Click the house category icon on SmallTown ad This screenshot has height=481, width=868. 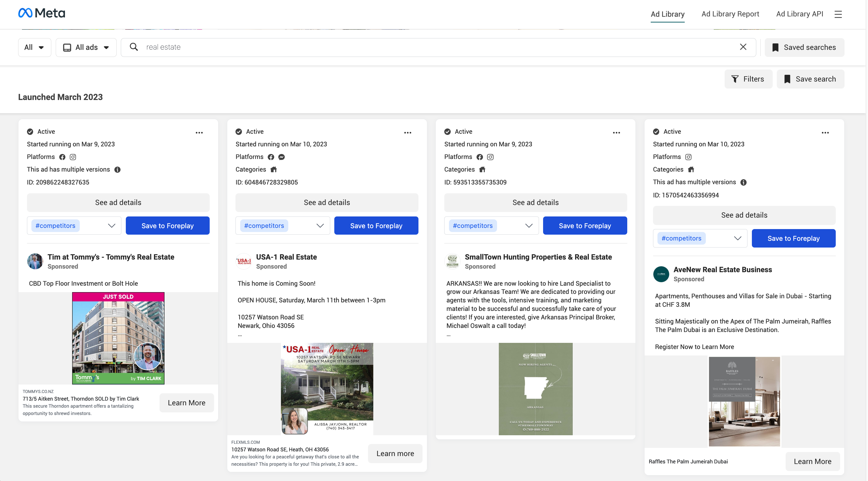coord(482,170)
